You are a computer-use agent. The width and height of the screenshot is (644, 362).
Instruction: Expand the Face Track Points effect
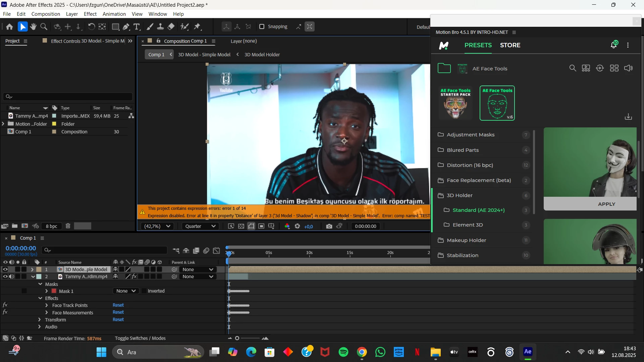pyautogui.click(x=47, y=305)
